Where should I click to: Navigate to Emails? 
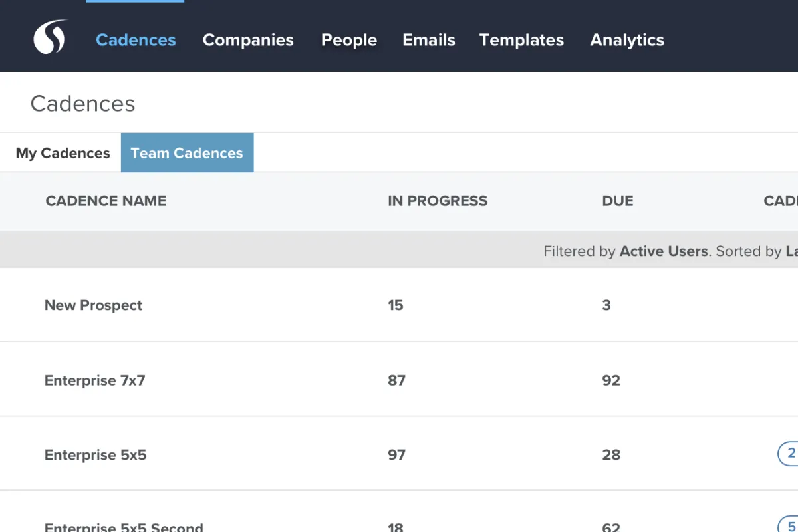[x=429, y=40]
